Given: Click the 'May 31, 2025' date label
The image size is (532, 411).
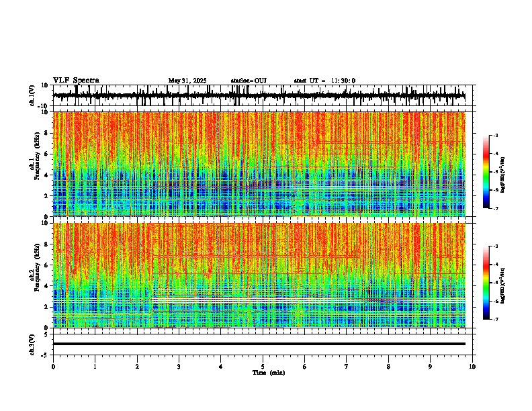Looking at the screenshot, I should (187, 81).
